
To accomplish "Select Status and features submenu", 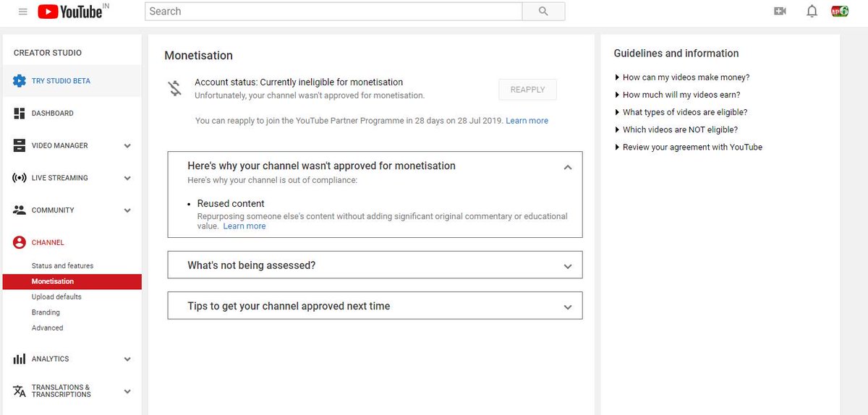I will [x=62, y=266].
